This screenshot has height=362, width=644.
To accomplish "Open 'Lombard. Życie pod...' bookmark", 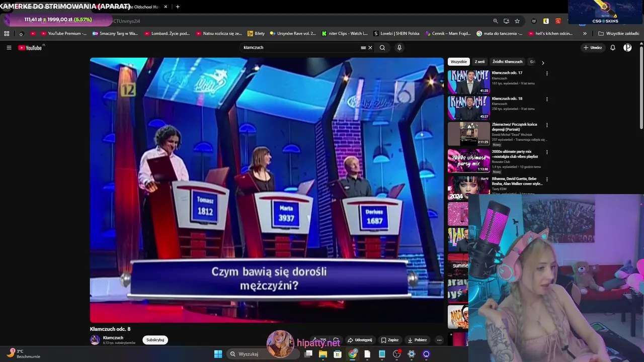I will 167,34.
